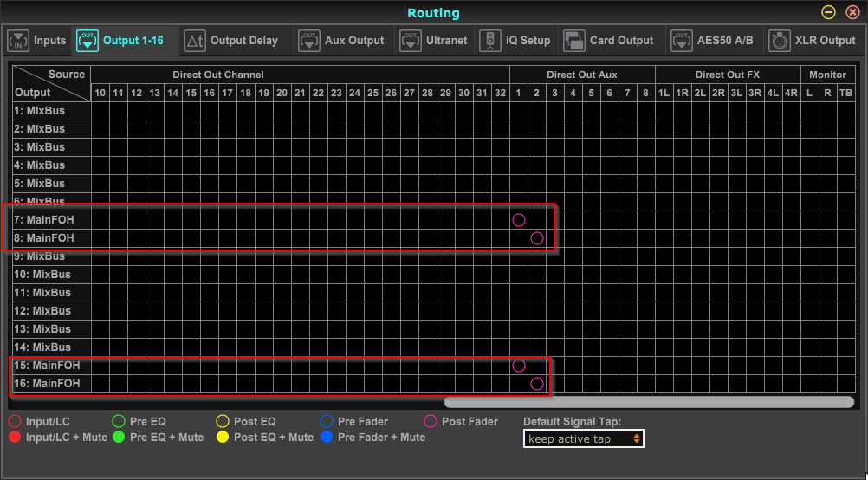This screenshot has height=480, width=868.
Task: Minimize the Routing window
Action: click(829, 12)
